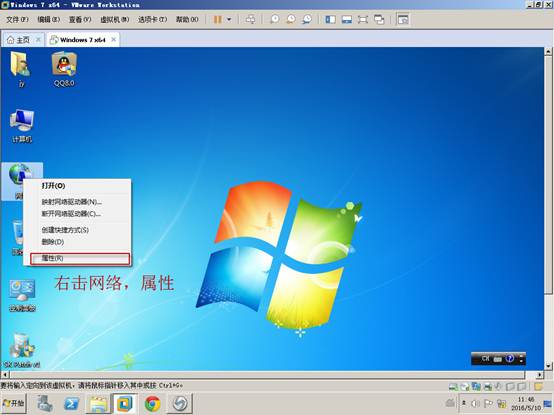Click 打开(O) in the context menu
Screen dimensions: 554x415
pos(53,186)
